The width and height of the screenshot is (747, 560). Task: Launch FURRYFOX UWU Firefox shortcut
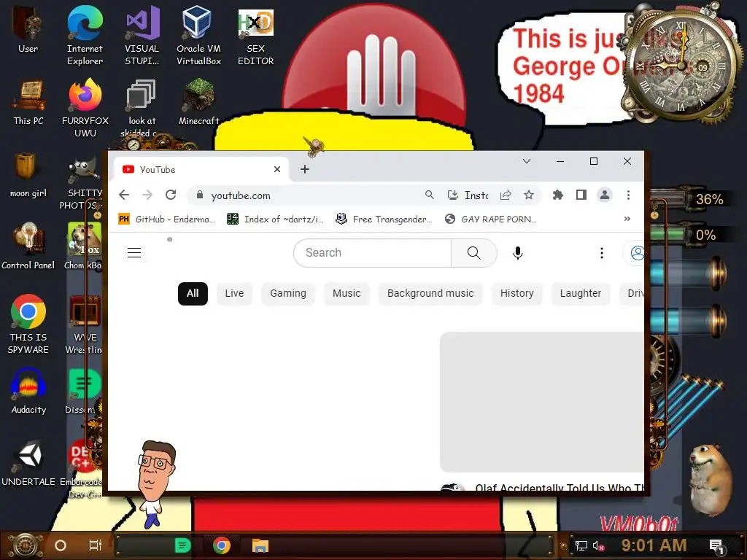click(x=85, y=109)
